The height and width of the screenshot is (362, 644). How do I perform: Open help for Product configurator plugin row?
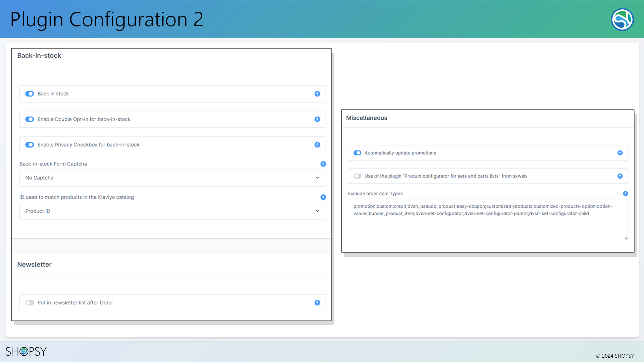pyautogui.click(x=620, y=176)
